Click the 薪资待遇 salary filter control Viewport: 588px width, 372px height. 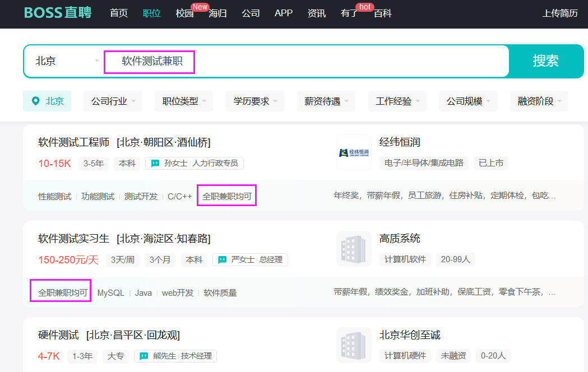tap(326, 101)
